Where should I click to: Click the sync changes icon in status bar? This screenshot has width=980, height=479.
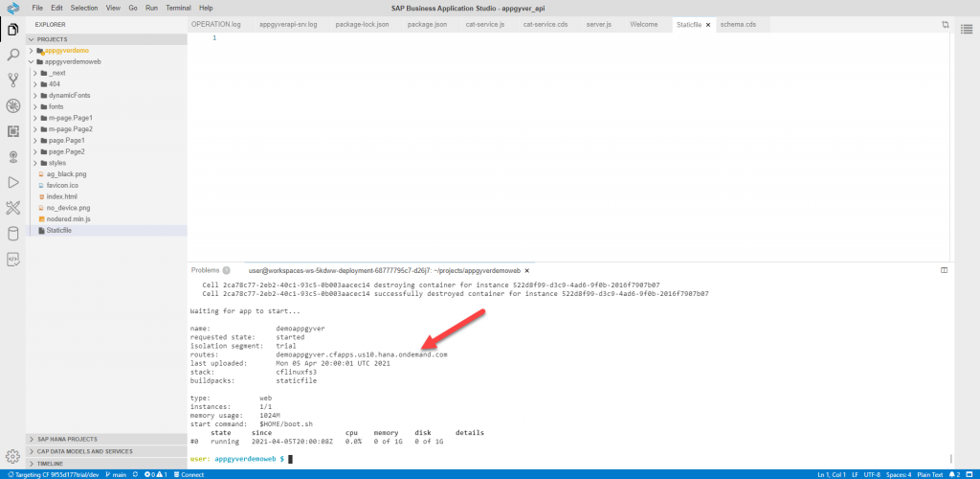135,474
